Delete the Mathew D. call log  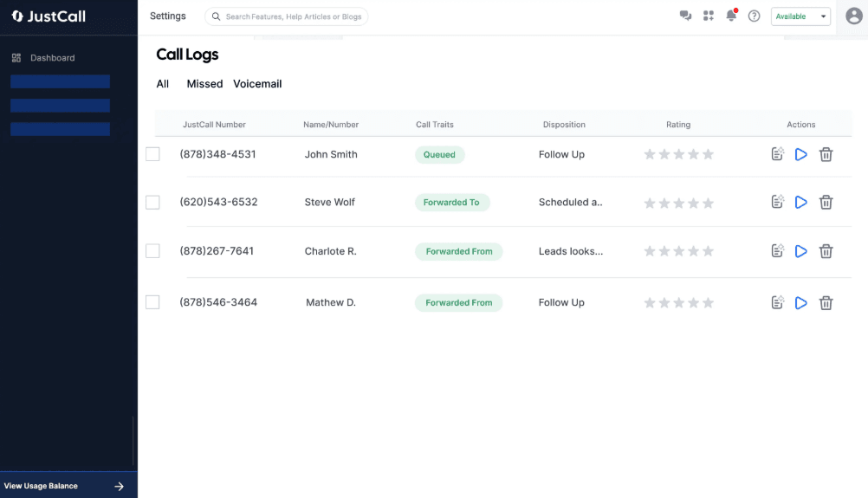826,302
